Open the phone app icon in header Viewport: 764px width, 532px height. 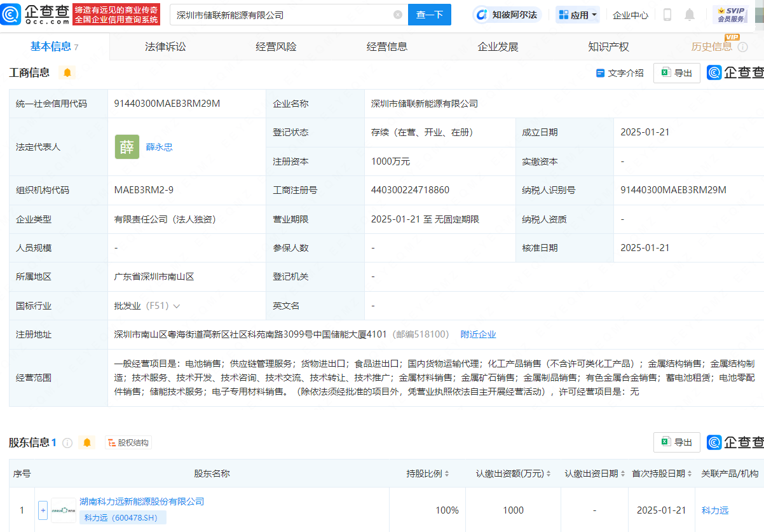click(667, 15)
